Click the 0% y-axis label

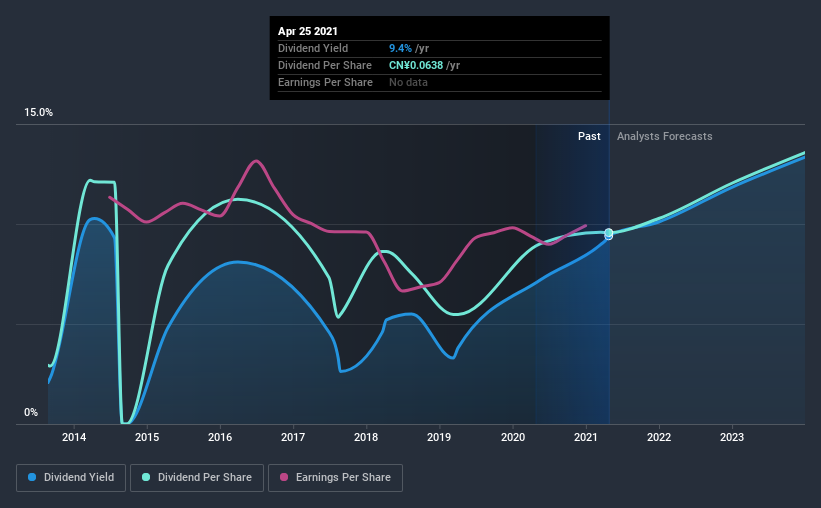point(31,413)
